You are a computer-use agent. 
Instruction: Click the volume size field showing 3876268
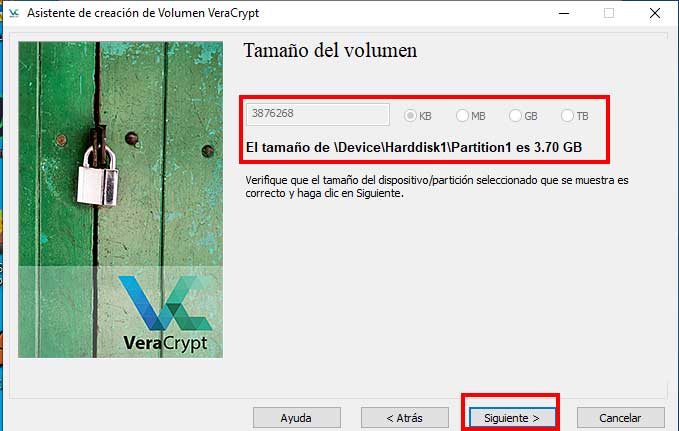point(318,114)
